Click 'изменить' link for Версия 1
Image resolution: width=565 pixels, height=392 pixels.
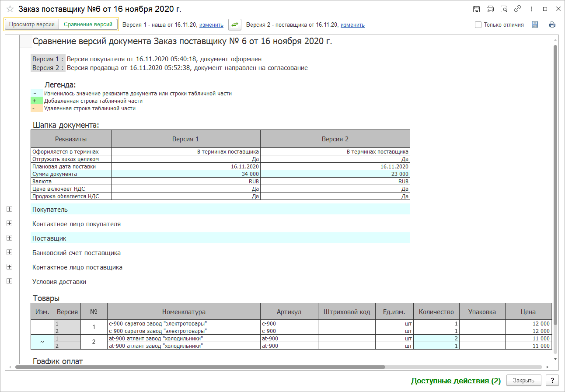(211, 25)
